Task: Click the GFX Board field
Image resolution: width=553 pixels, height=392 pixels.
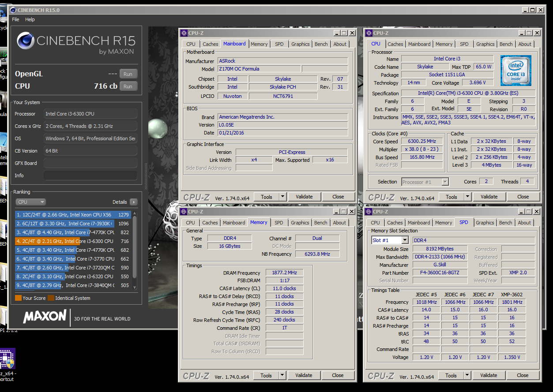Action: pos(90,163)
